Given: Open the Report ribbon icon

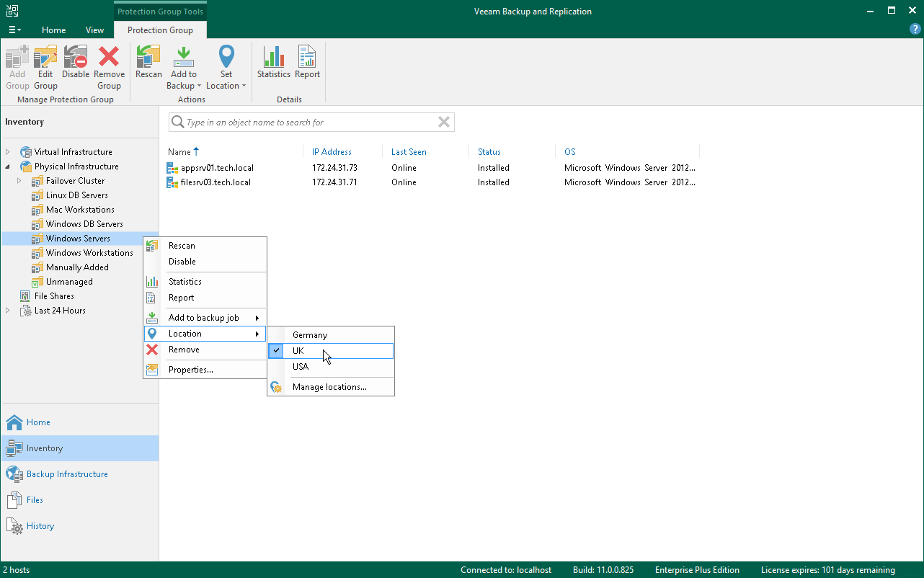Looking at the screenshot, I should [x=307, y=57].
